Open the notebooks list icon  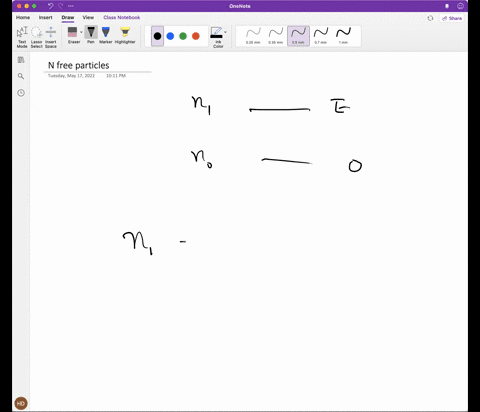pyautogui.click(x=21, y=60)
